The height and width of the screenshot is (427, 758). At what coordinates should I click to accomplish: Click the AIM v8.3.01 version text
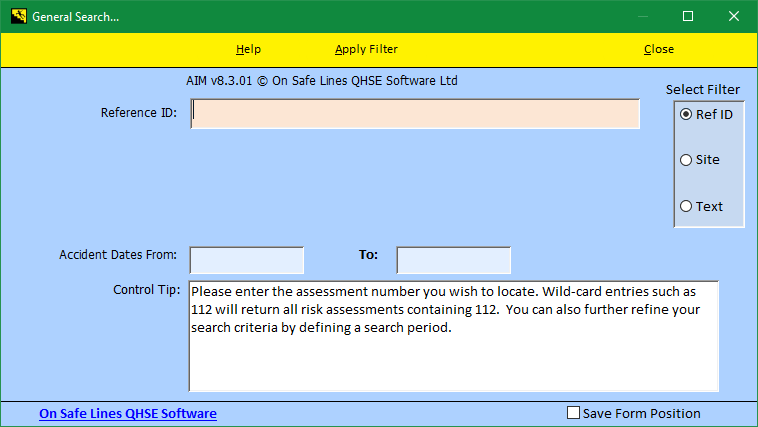(x=322, y=81)
